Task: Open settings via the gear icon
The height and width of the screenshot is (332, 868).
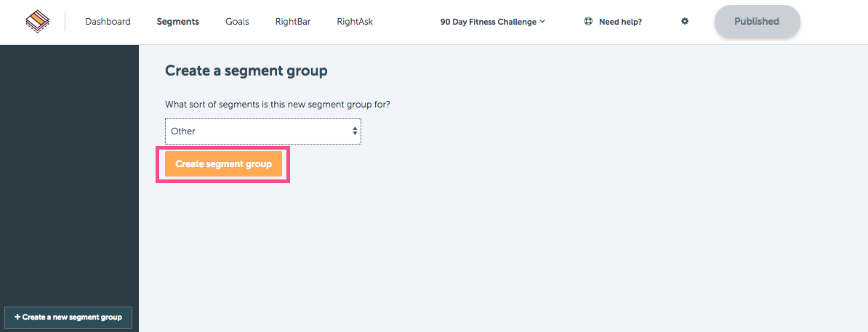Action: click(x=685, y=22)
